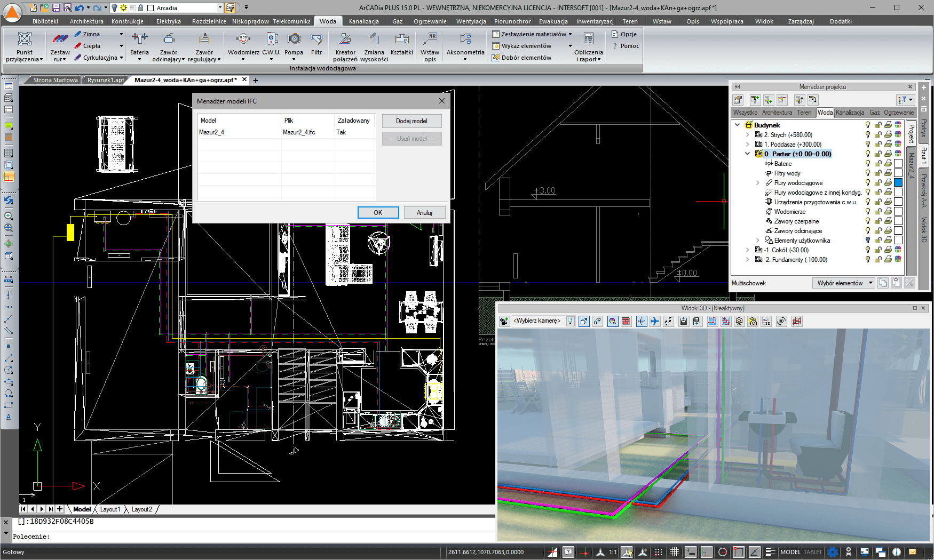Click Anuluj in IFC dialog
Image resolution: width=934 pixels, height=560 pixels.
(424, 213)
